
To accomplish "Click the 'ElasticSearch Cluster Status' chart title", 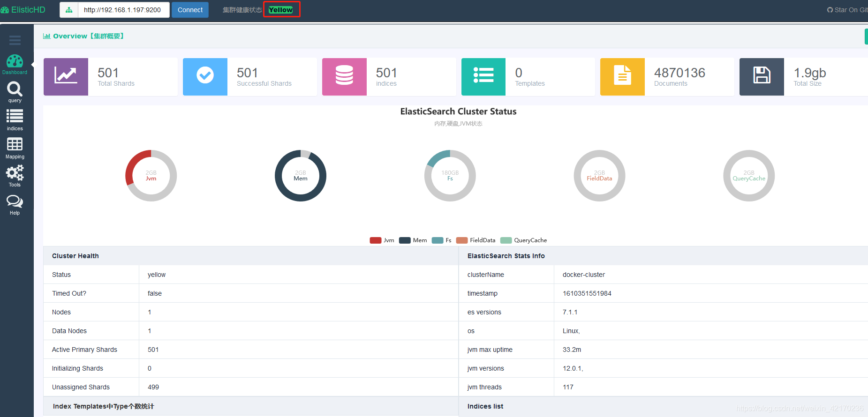I will click(x=458, y=112).
